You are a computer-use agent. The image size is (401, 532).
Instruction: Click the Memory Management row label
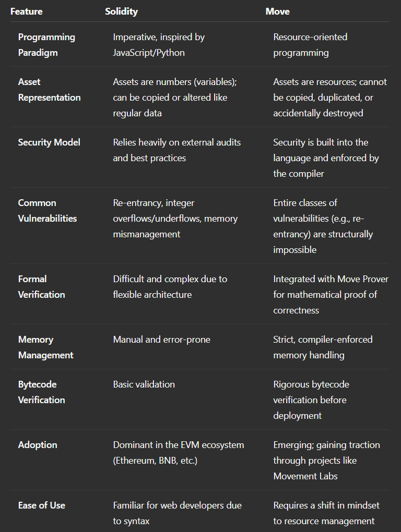pos(45,347)
